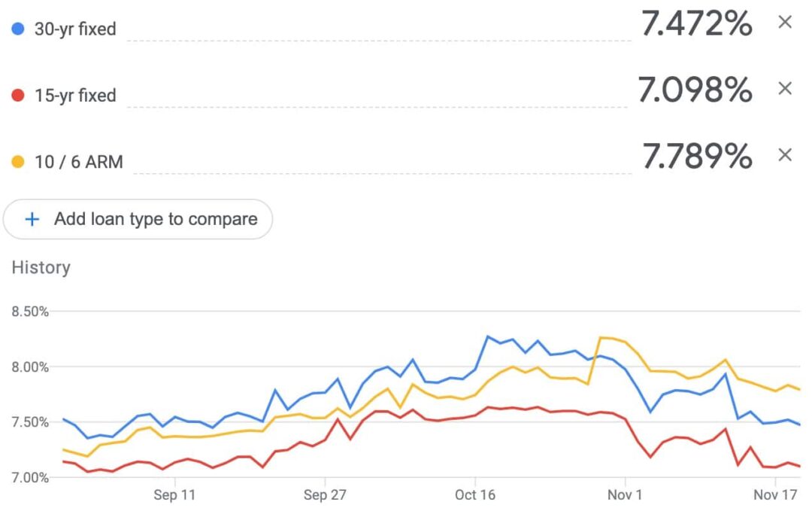
Task: Select the 15-yr fixed label
Action: [75, 96]
